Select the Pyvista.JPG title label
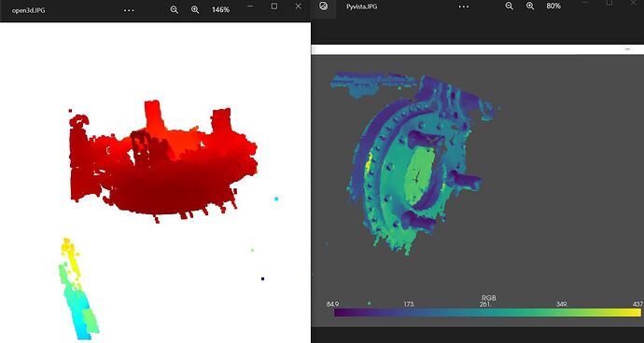644x343 pixels. click(x=361, y=7)
